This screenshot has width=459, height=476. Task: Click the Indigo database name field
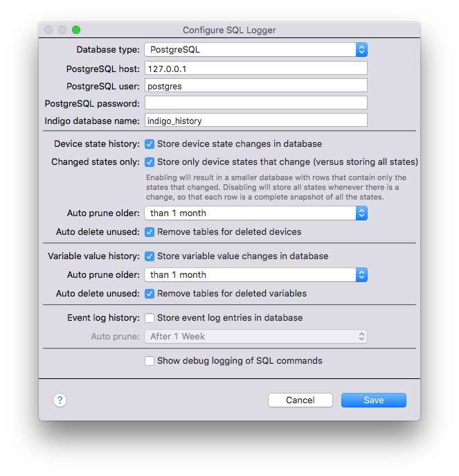tap(255, 121)
